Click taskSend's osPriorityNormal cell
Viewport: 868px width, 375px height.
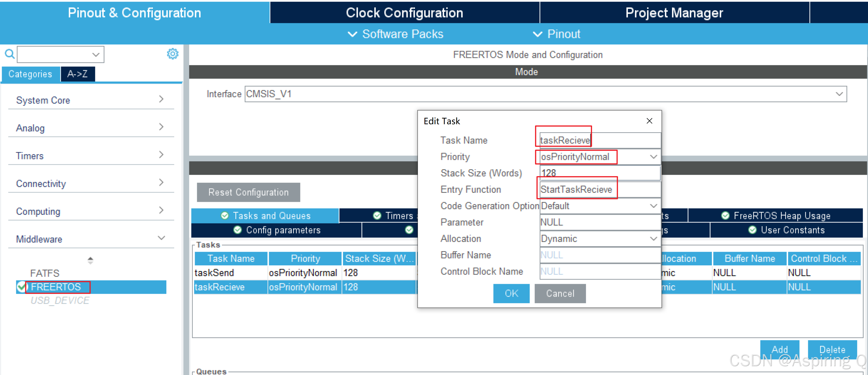(305, 273)
